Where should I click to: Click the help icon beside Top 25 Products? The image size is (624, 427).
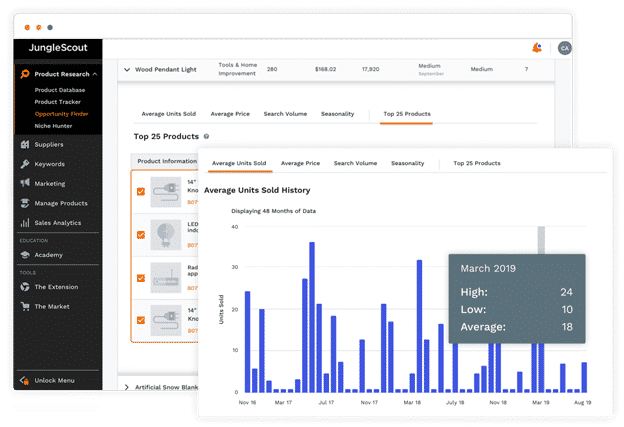(x=206, y=136)
